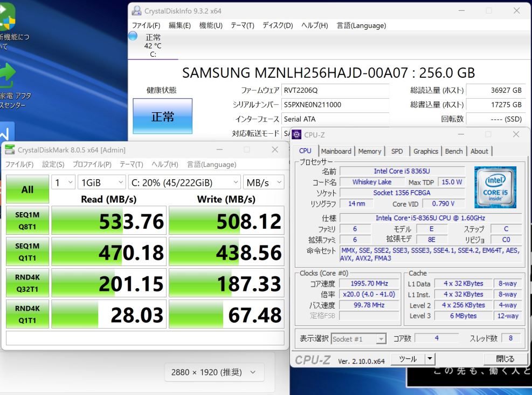Start the SEQ1M Q8T1 test
This screenshot has width=532, height=395.
[27, 220]
